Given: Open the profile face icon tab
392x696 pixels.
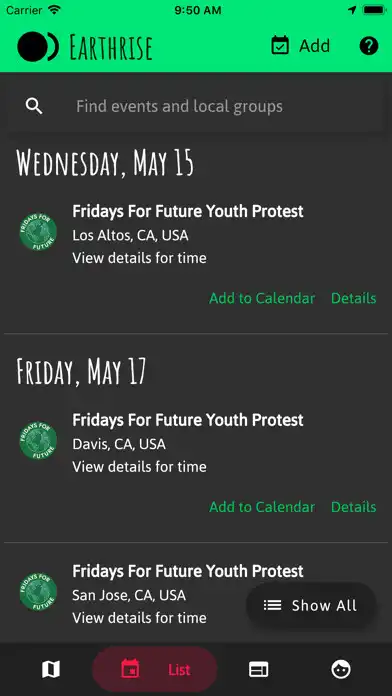Looking at the screenshot, I should coord(341,669).
